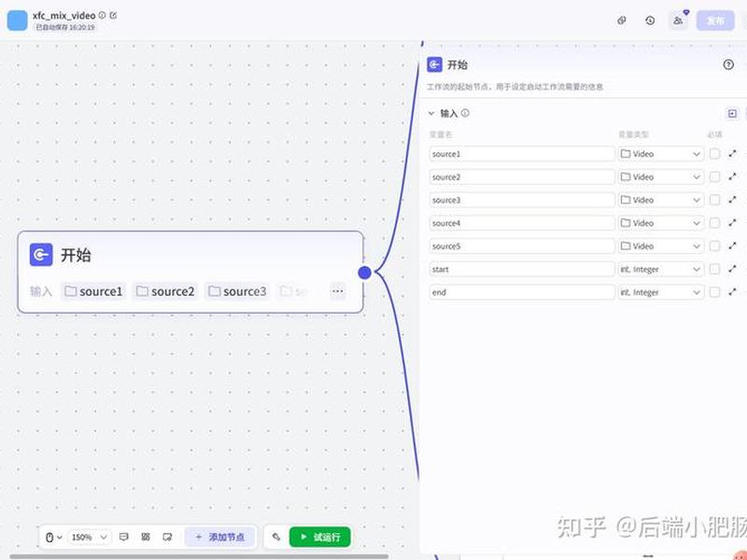Click the blue workflow logo icon
The image size is (747, 560).
17,21
